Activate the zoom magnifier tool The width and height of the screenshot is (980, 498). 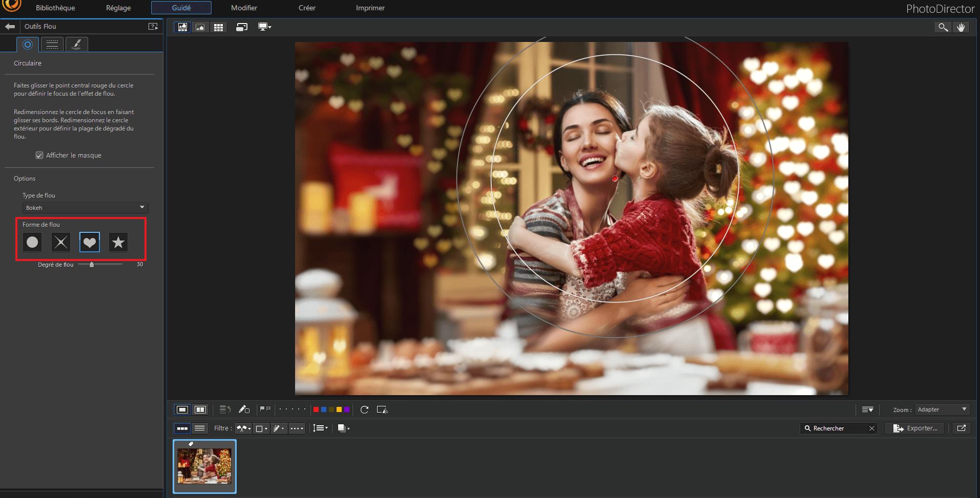(943, 27)
